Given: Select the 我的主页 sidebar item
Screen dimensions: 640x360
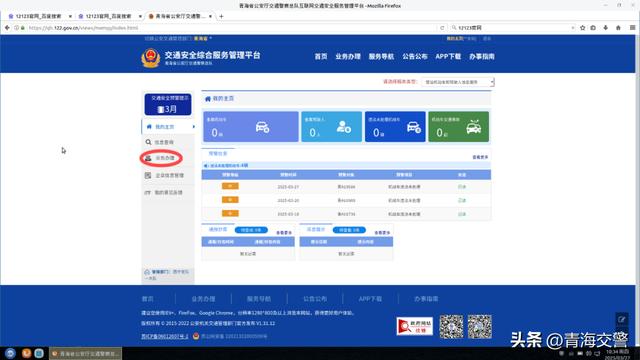Looking at the screenshot, I should 168,127.
